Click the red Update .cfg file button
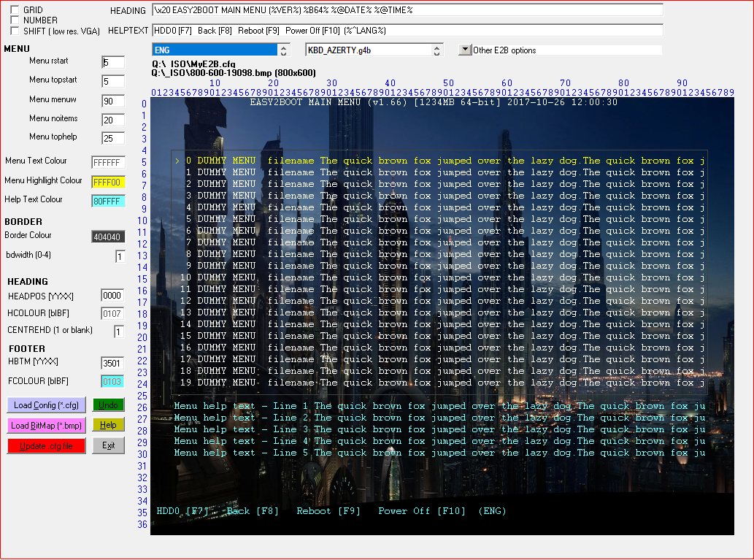Screen dimensions: 754x560 [46, 446]
